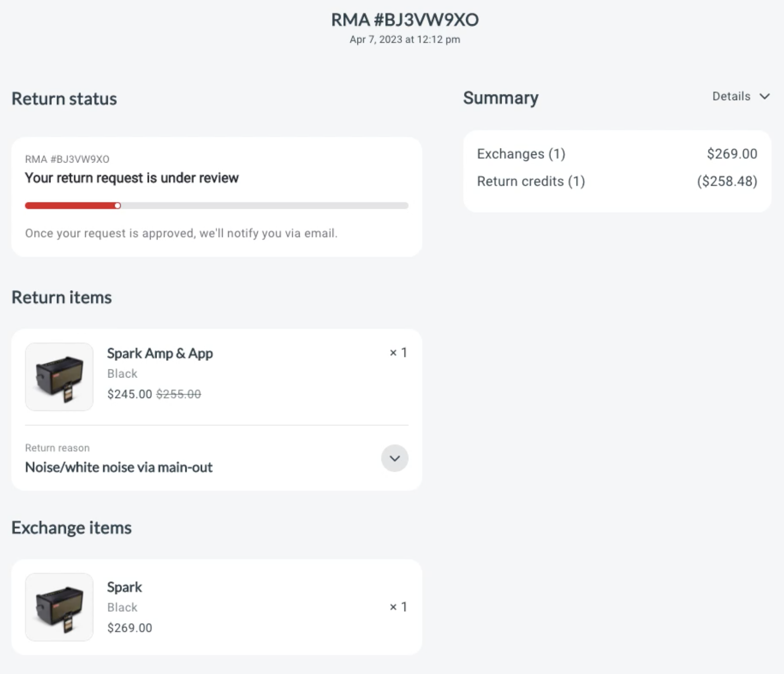The image size is (784, 674).
Task: Click the date Apr 7, 2023 at 12:12 pm
Action: 405,40
